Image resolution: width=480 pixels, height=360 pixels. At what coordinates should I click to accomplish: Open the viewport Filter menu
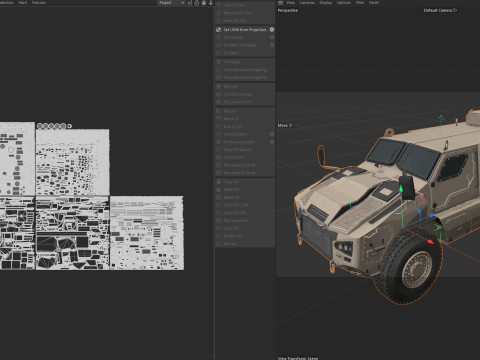(360, 3)
